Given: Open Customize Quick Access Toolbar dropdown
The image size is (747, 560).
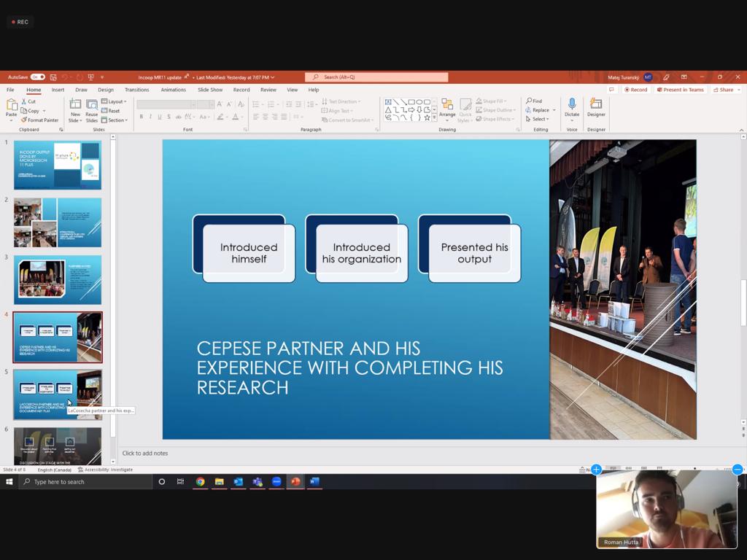Looking at the screenshot, I should (x=102, y=77).
